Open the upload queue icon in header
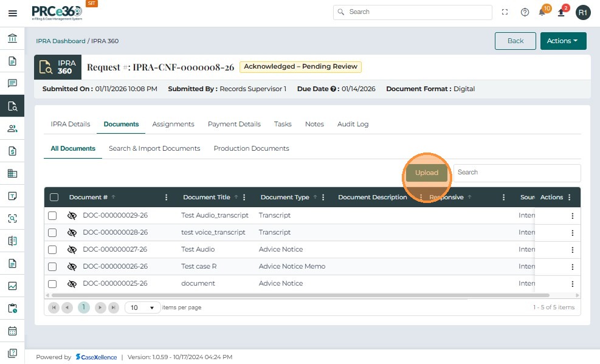 coord(561,12)
